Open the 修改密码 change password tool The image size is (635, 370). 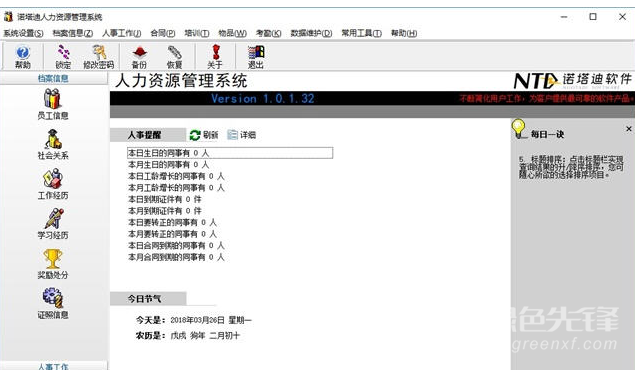[x=98, y=57]
